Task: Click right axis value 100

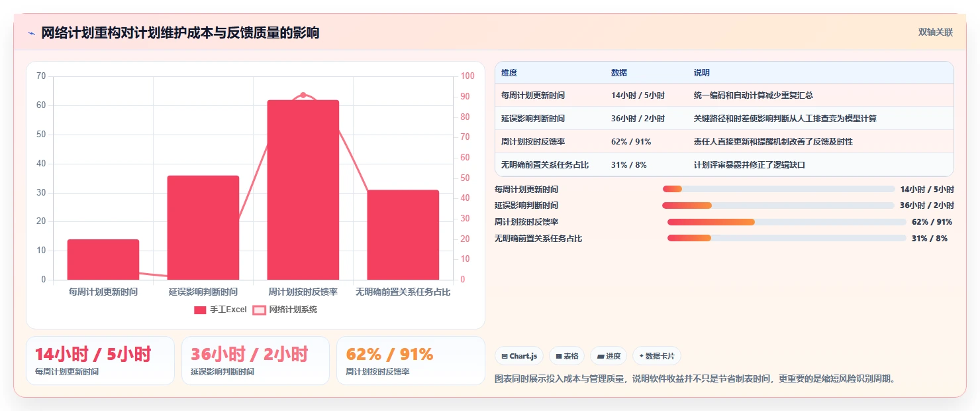Action: pyautogui.click(x=467, y=76)
